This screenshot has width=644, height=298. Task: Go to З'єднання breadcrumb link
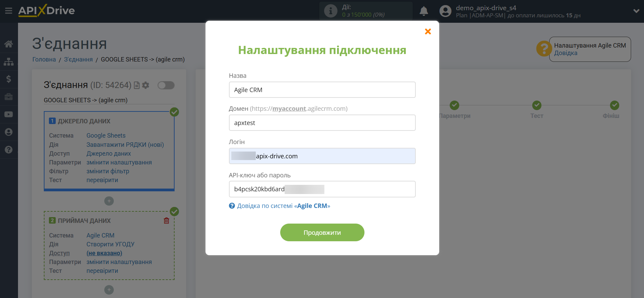pos(78,59)
